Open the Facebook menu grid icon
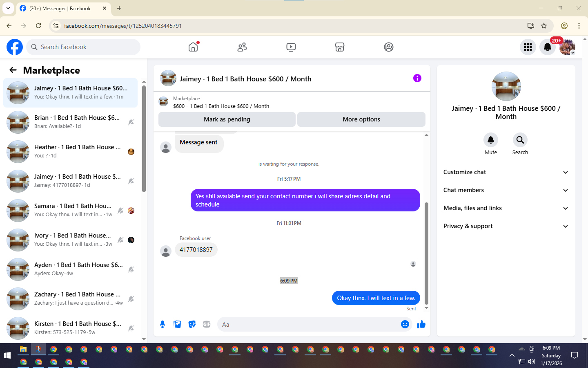Screen dimensions: 588x368 528,47
